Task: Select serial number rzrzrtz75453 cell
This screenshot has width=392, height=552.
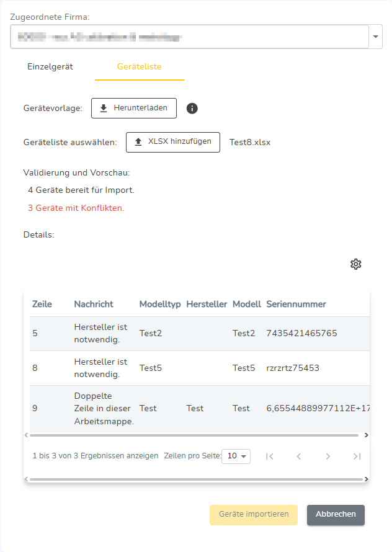Action: (293, 368)
